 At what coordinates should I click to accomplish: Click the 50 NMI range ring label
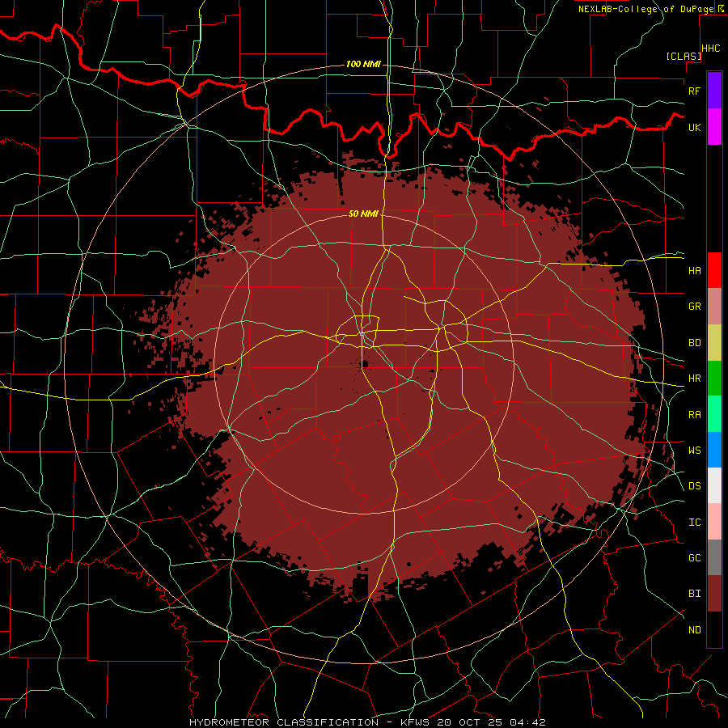[363, 214]
